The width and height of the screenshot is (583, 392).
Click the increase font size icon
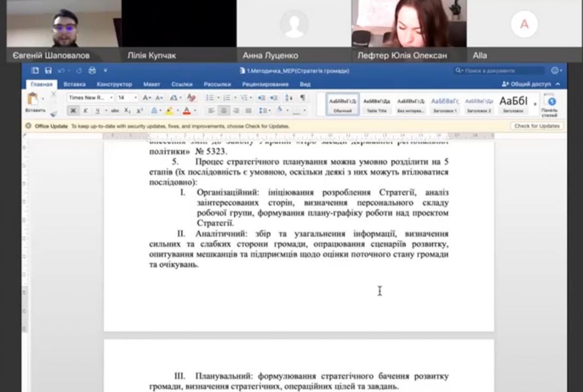pos(147,98)
